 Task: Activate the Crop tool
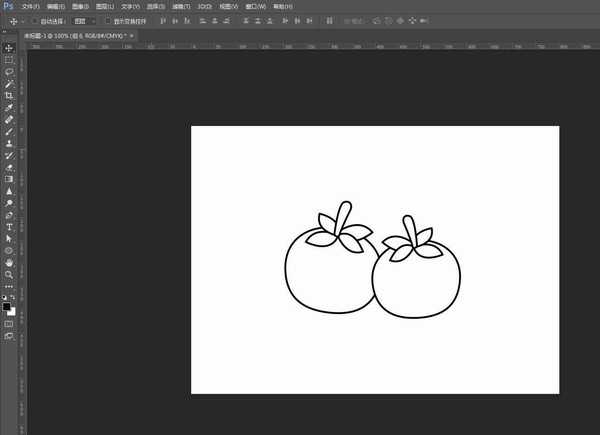click(9, 95)
